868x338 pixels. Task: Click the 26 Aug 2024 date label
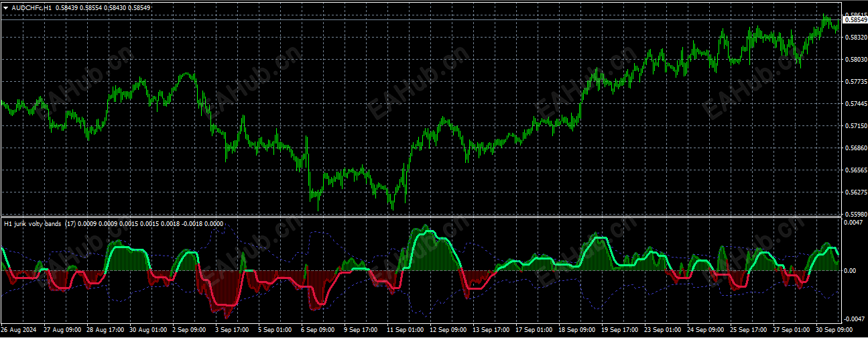pos(18,331)
